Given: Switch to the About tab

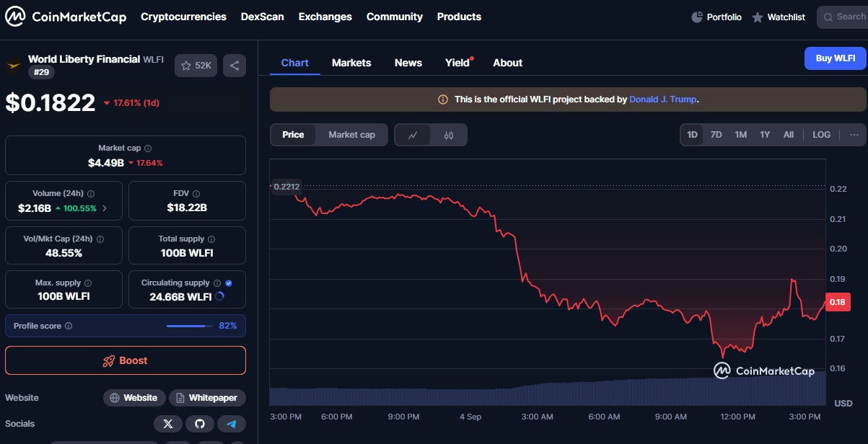Looking at the screenshot, I should (508, 63).
